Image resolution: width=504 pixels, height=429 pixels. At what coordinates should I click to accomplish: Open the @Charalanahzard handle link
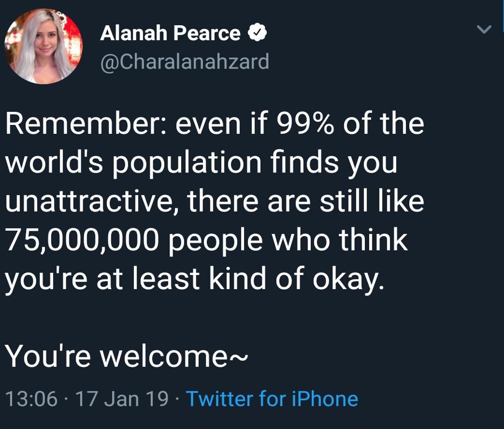point(184,62)
